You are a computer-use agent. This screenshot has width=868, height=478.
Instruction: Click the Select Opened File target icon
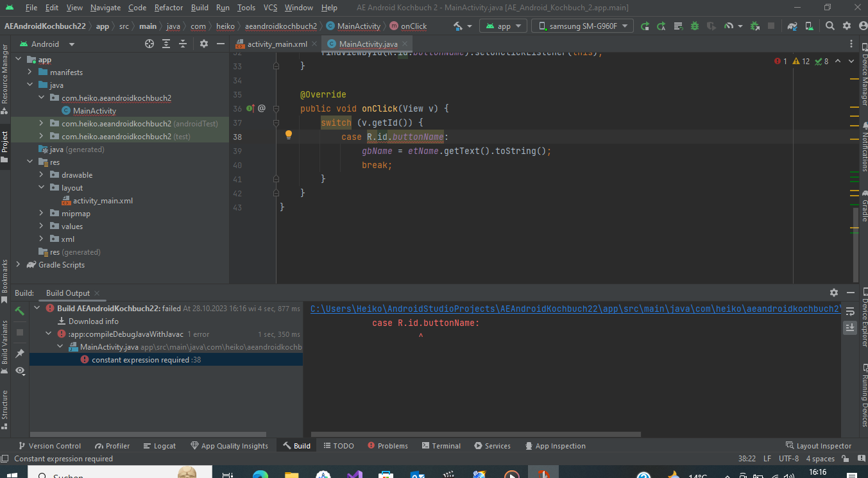pyautogui.click(x=149, y=44)
